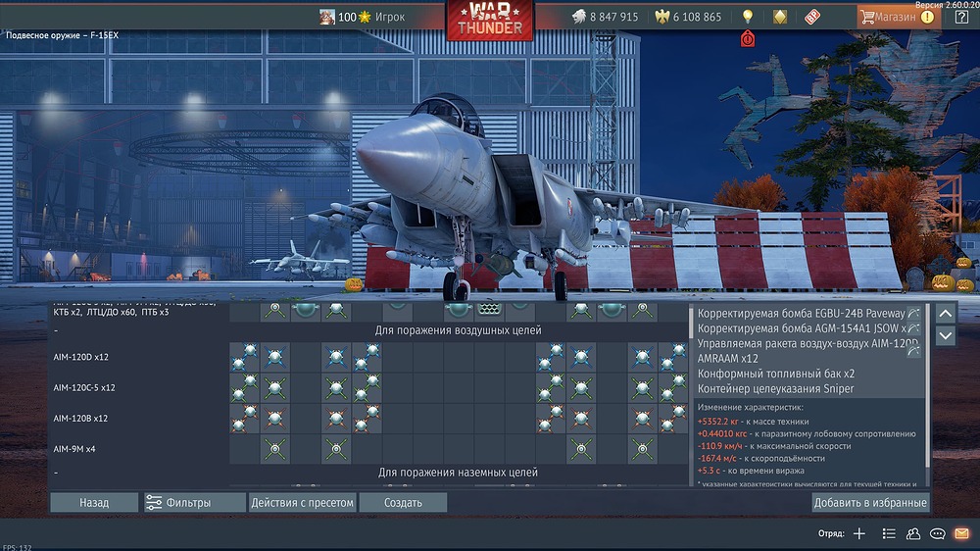
Task: Click the Golden Eagles balance 6 108 865
Action: (688, 17)
